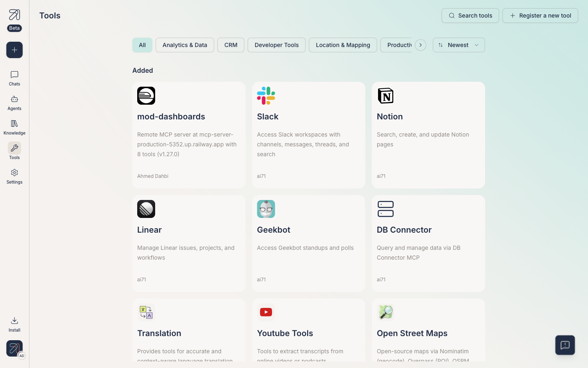Screen dimensions: 588x368
Task: Click the Slack logo icon
Action: pyautogui.click(x=266, y=96)
